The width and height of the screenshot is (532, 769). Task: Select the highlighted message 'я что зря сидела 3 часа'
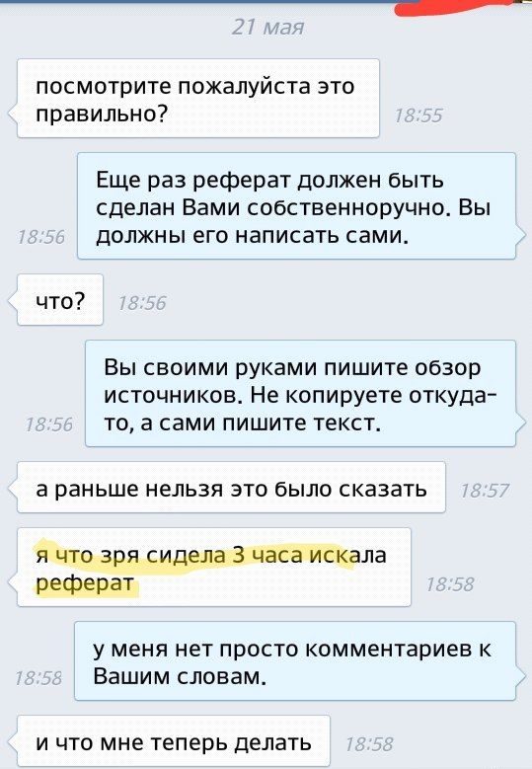pos(214,567)
